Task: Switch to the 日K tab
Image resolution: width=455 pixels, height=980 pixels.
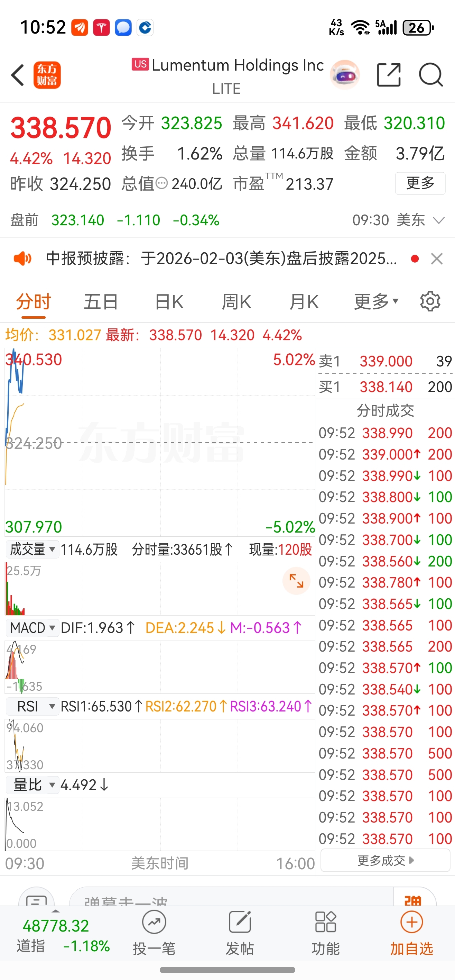Action: (x=169, y=302)
